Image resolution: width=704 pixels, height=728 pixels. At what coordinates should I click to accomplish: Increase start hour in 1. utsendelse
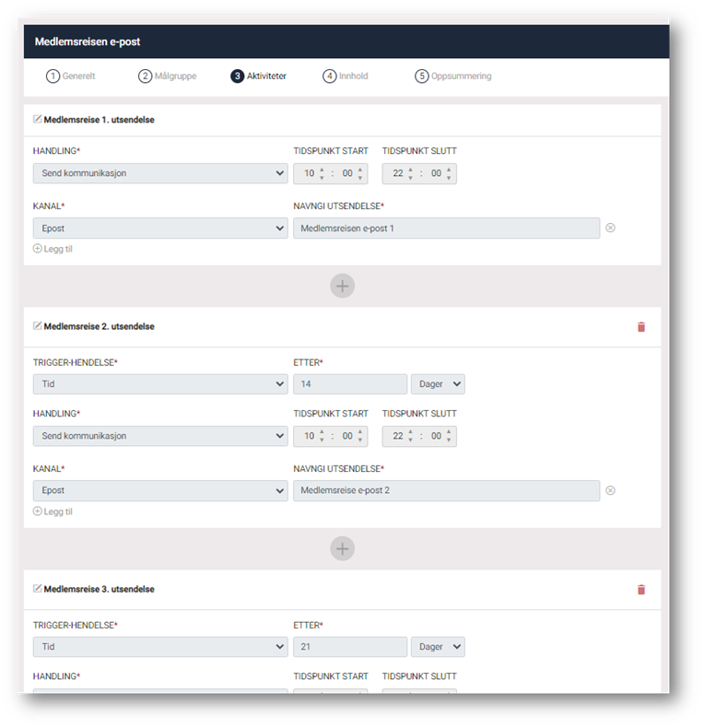pyautogui.click(x=322, y=170)
